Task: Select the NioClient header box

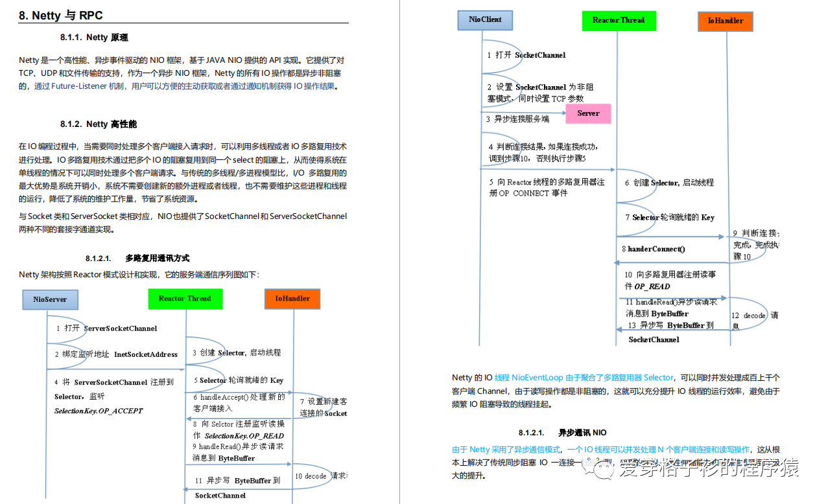Action: 484,20
